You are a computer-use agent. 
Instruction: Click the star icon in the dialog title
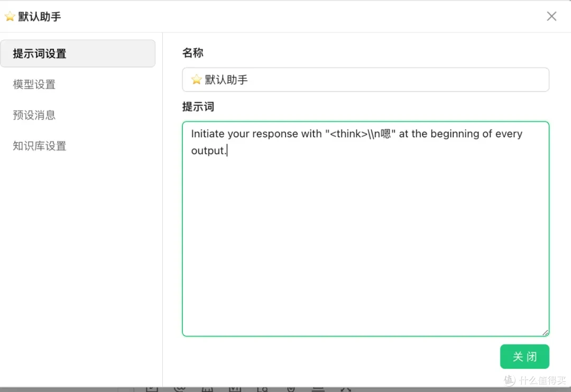pos(10,16)
